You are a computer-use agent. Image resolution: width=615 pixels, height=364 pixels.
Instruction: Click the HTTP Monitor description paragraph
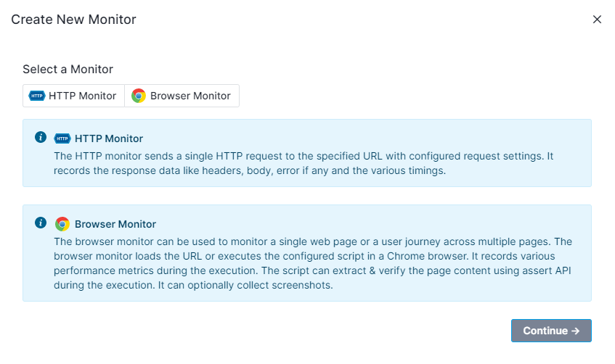pos(304,163)
